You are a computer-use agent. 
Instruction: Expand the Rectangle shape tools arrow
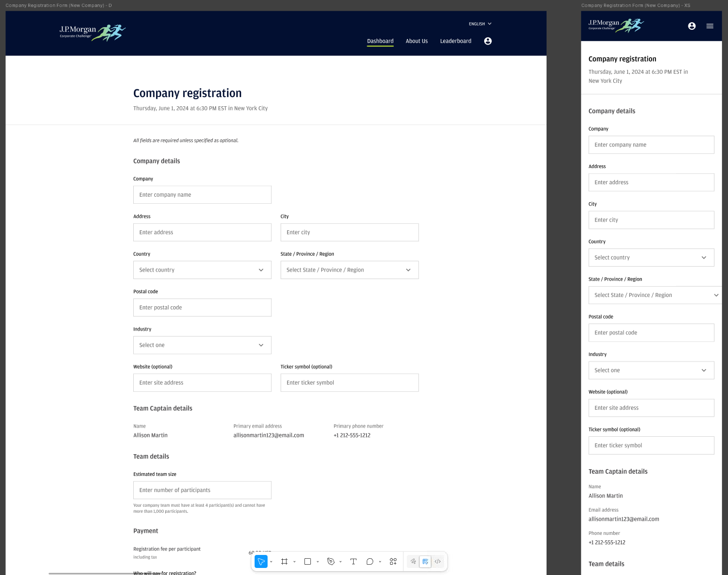pyautogui.click(x=318, y=561)
